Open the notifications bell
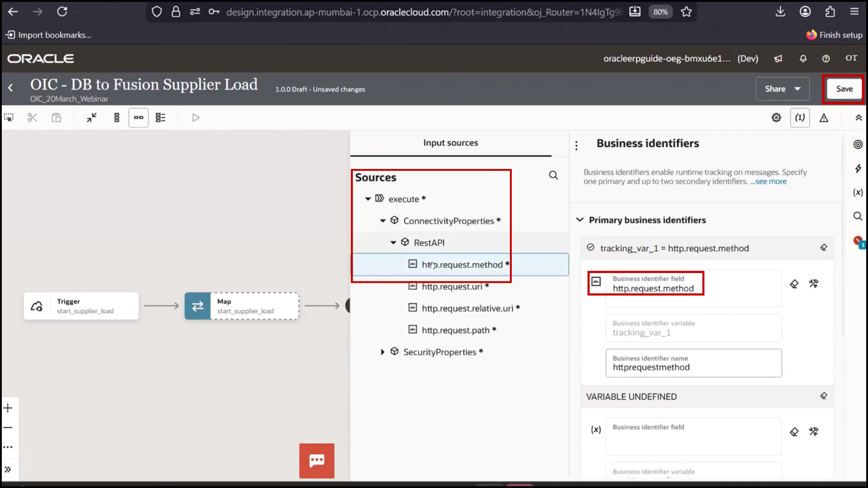Image resolution: width=868 pixels, height=488 pixels. 803,58
